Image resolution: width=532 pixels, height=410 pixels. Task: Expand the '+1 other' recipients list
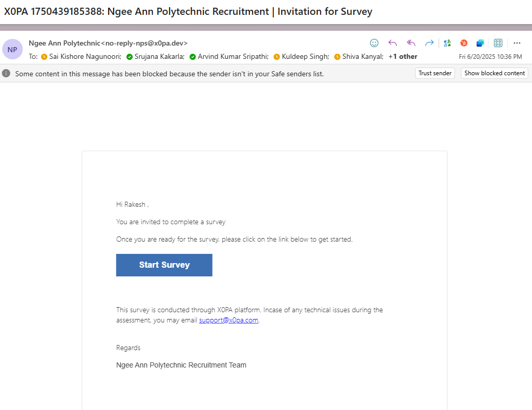[402, 57]
